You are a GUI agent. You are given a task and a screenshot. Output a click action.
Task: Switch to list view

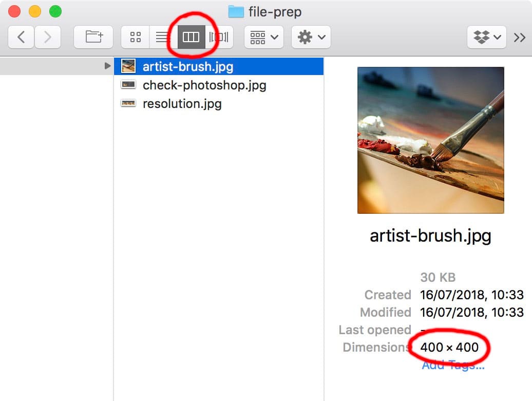pyautogui.click(x=162, y=37)
